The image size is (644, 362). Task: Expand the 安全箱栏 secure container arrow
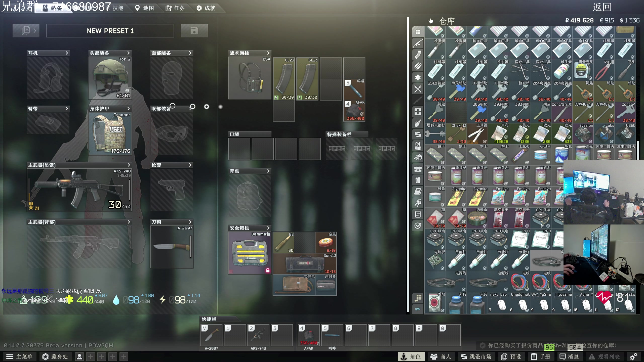coord(268,228)
